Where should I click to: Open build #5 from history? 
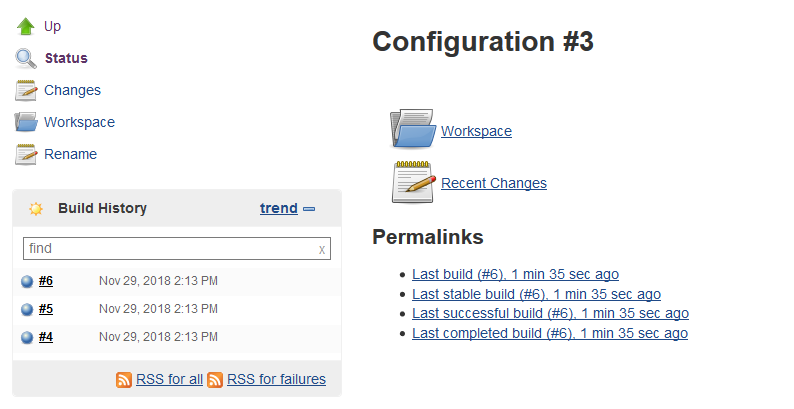click(46, 309)
